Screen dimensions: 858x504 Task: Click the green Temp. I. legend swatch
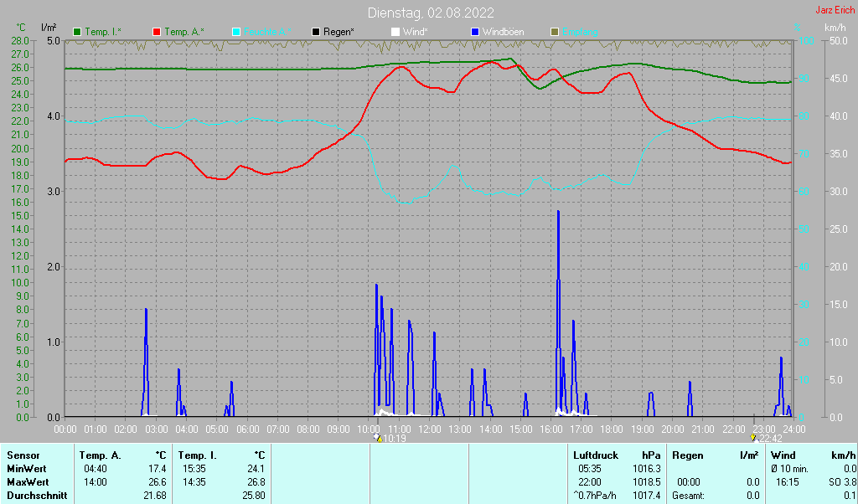(x=78, y=32)
